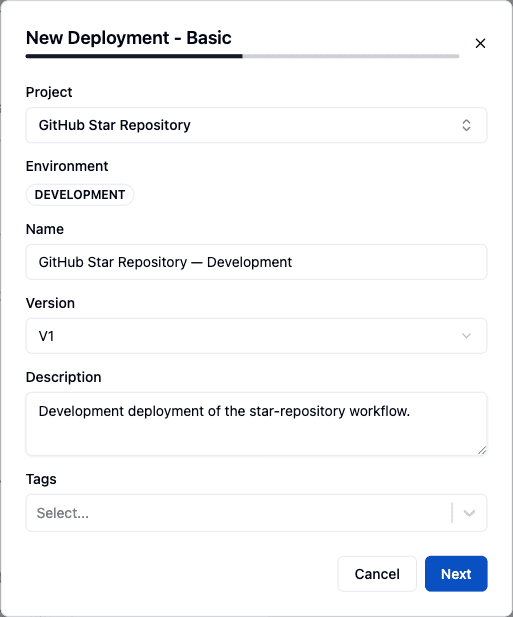
Task: Click the Description field label
Action: [63, 377]
